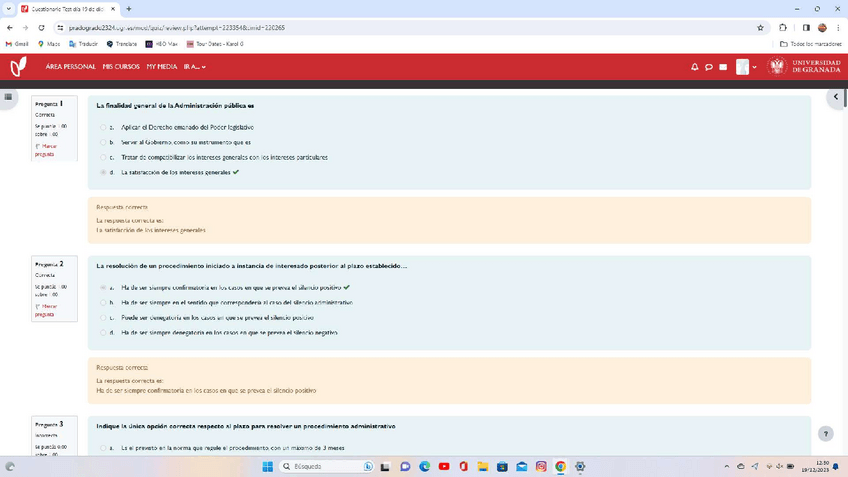
Task: Click the floating help question mark
Action: [825, 434]
